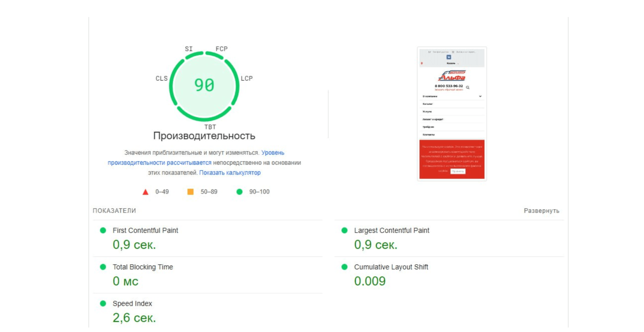Click the CLS label on the gauge
This screenshot has width=644, height=332.
pos(161,78)
